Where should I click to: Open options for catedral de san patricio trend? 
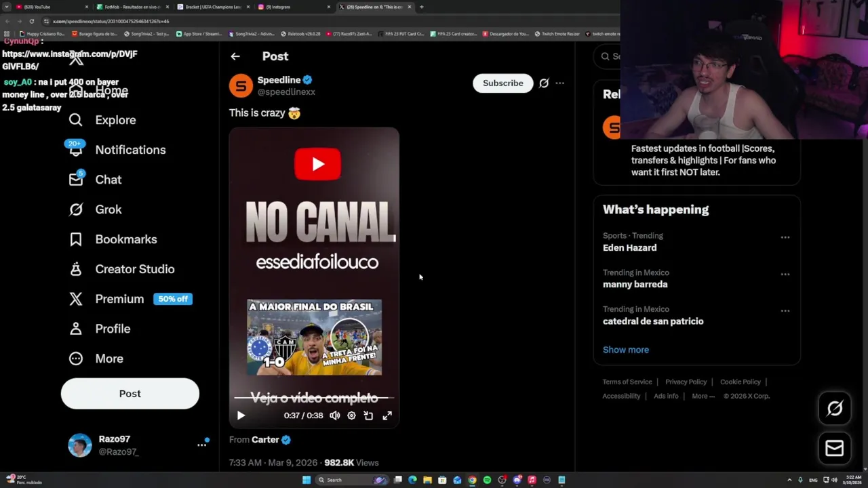pyautogui.click(x=785, y=310)
